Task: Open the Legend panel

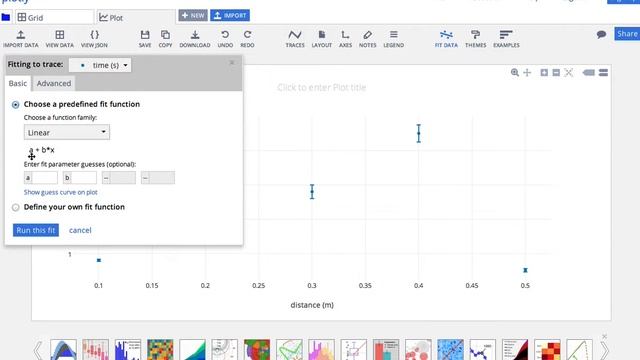Action: (x=393, y=39)
